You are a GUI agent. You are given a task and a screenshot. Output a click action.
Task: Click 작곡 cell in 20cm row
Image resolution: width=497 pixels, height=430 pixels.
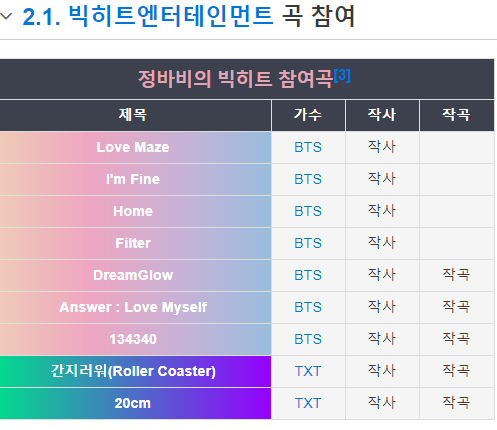click(457, 403)
